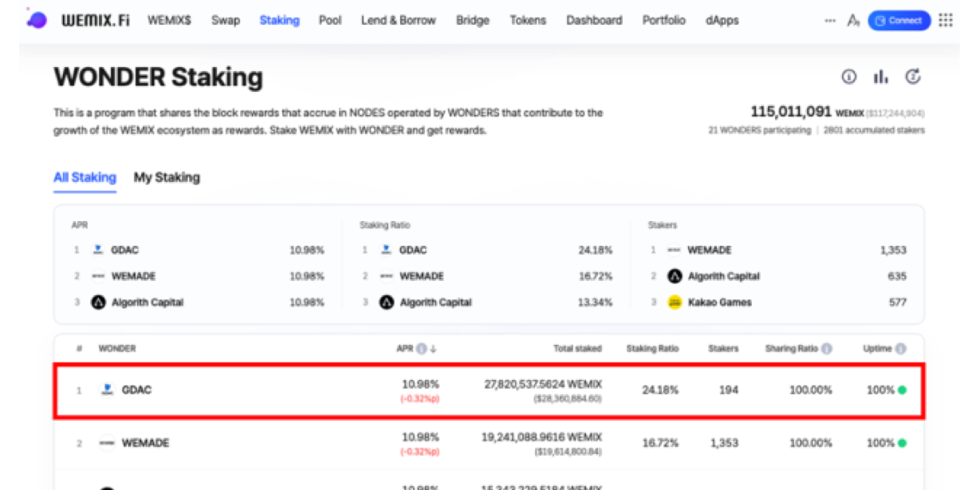This screenshot has width=980, height=490.
Task: Select the All Staking tab
Action: pos(85,177)
